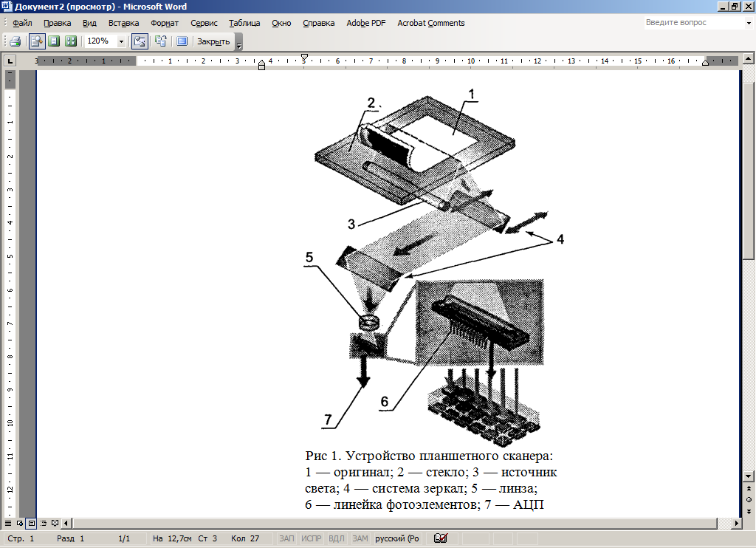Viewport: 756px width, 548px height.
Task: Click 'Разд 1' in status bar
Action: pyautogui.click(x=70, y=538)
